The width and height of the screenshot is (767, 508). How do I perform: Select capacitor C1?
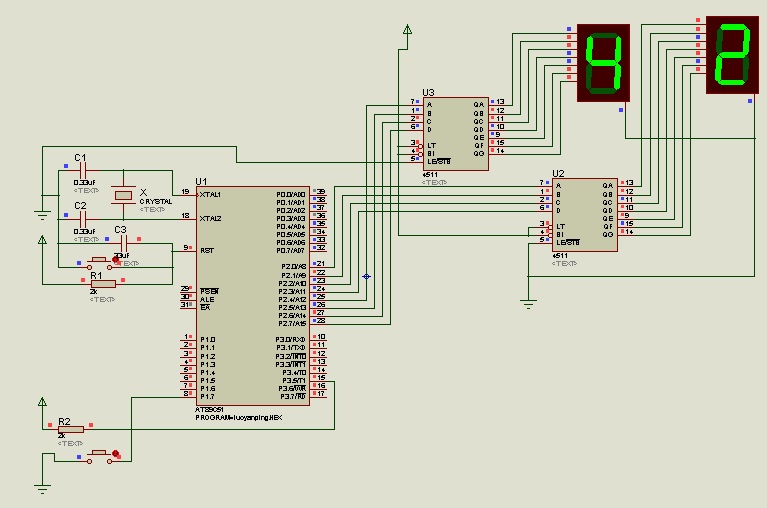point(81,172)
